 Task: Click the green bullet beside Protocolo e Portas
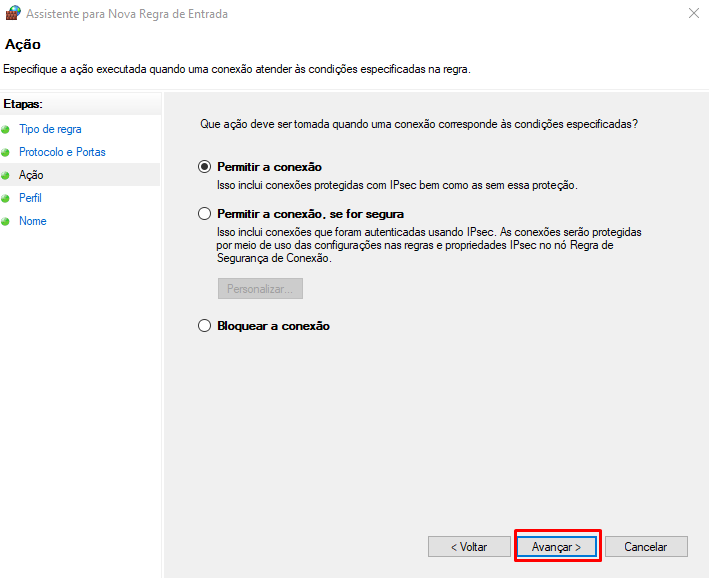click(6, 153)
